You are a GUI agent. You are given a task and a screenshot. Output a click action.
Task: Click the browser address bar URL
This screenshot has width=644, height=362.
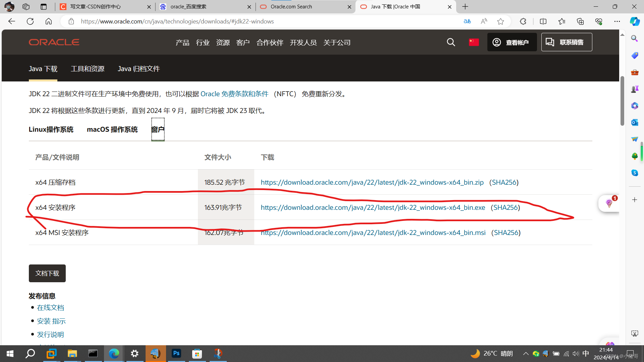click(177, 21)
